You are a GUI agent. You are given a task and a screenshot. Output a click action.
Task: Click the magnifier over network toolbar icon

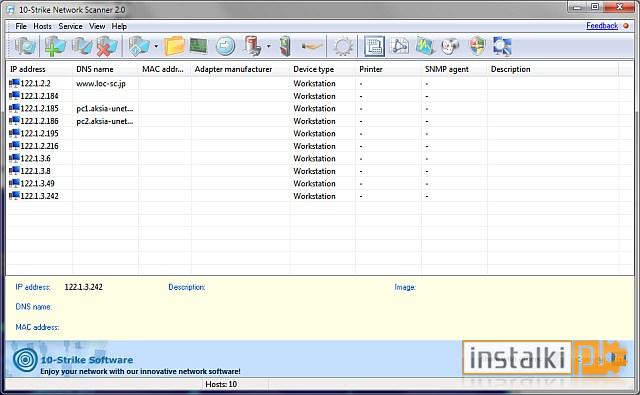[x=502, y=46]
